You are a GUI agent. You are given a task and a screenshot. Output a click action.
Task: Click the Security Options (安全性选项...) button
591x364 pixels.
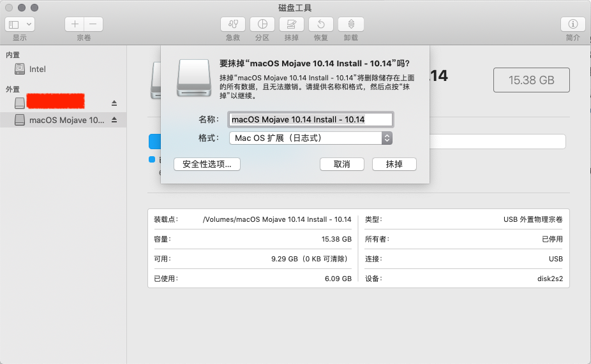point(207,164)
